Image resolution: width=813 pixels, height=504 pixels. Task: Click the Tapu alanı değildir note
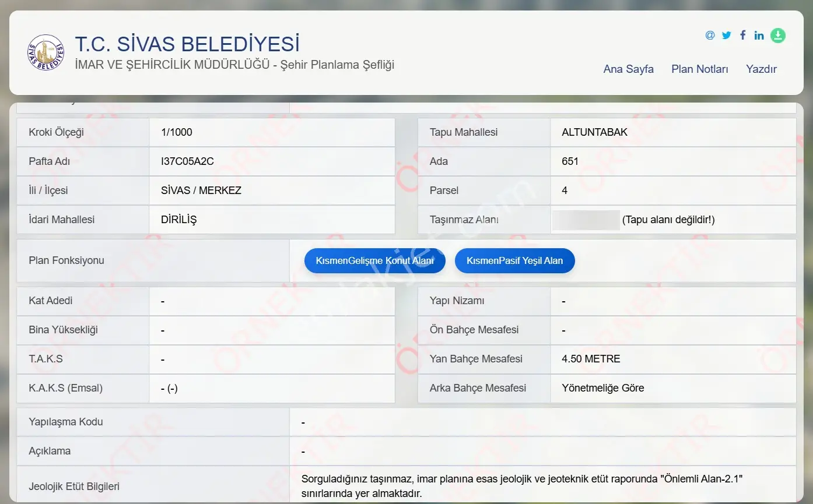[668, 220]
